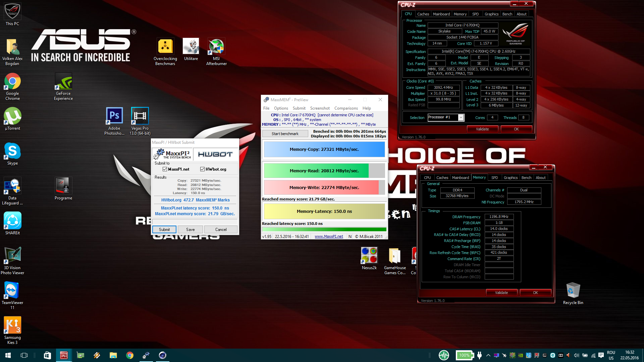The height and width of the screenshot is (362, 644).
Task: Open 3D Vision Photo Viewer shortcut
Action: (x=12, y=261)
